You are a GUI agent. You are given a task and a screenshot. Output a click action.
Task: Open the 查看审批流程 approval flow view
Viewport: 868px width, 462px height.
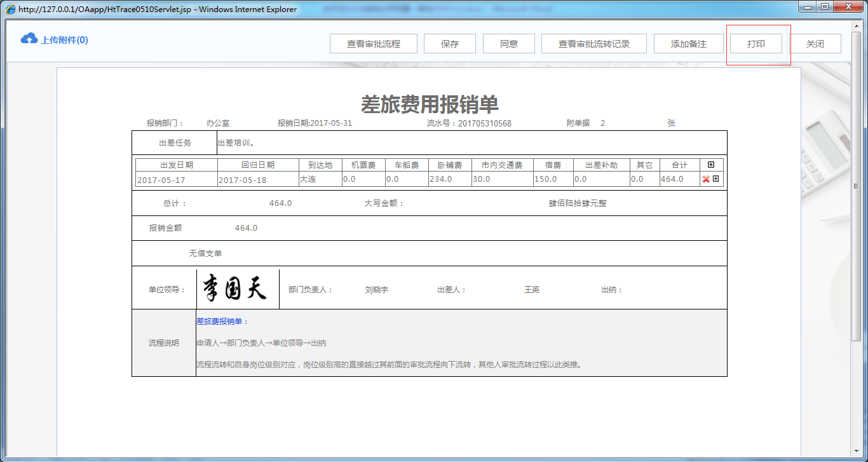coord(373,43)
